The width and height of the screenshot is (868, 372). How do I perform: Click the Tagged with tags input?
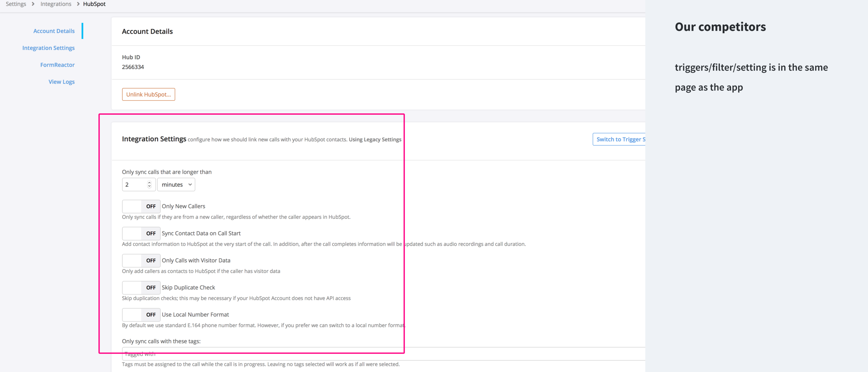point(384,354)
